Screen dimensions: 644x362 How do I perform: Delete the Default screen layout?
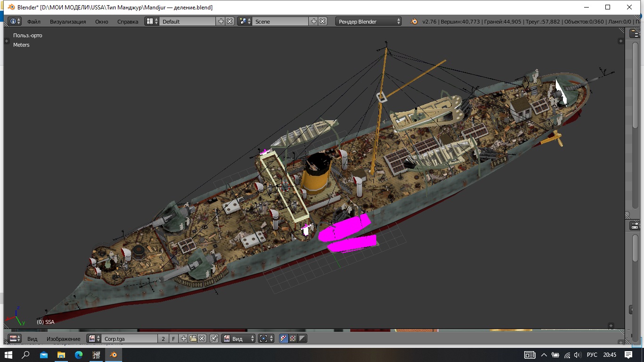point(230,21)
